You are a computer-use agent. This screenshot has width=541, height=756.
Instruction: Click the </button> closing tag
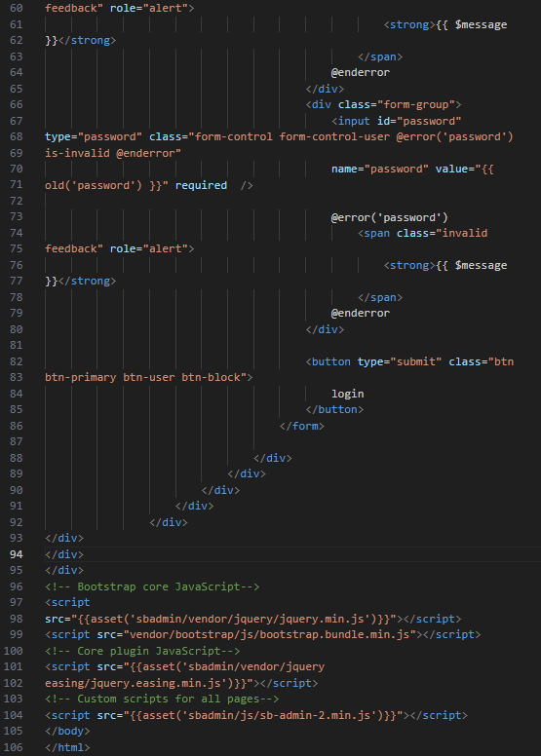(x=334, y=409)
